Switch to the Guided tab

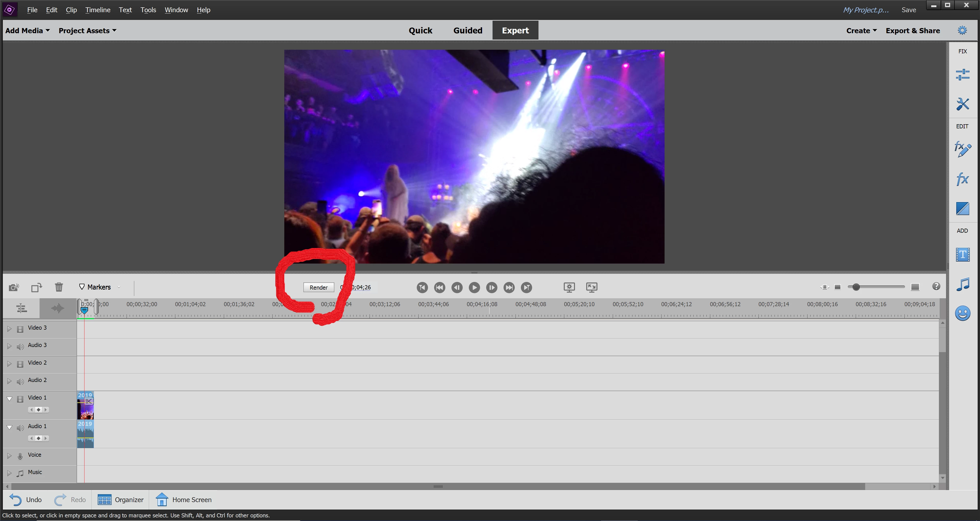[x=468, y=30]
